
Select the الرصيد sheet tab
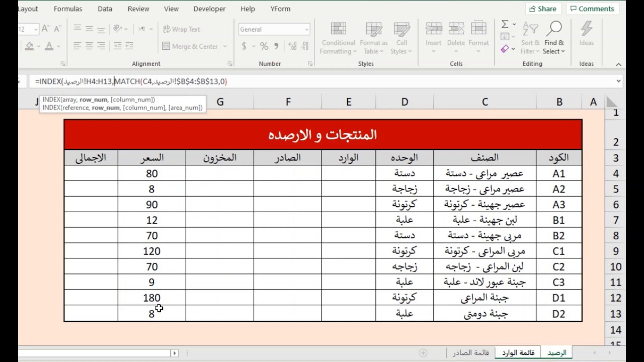[x=557, y=353]
